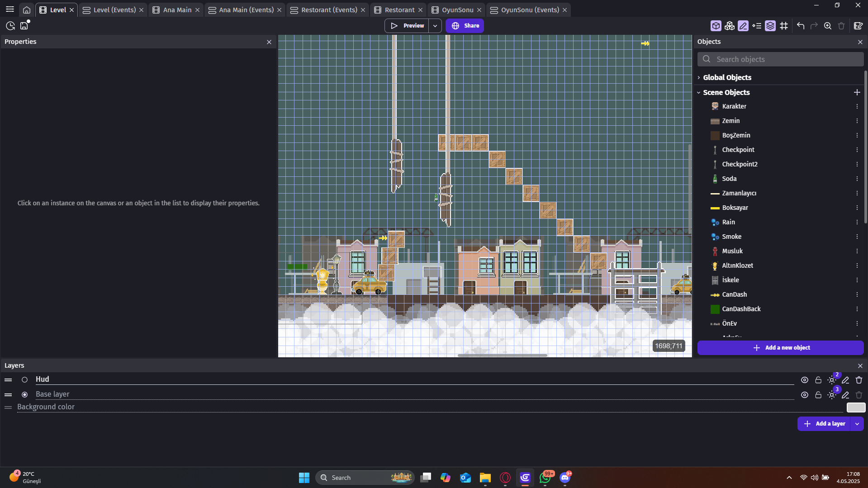868x488 pixels.
Task: Open GDevelop home page tab
Action: pyautogui.click(x=27, y=10)
